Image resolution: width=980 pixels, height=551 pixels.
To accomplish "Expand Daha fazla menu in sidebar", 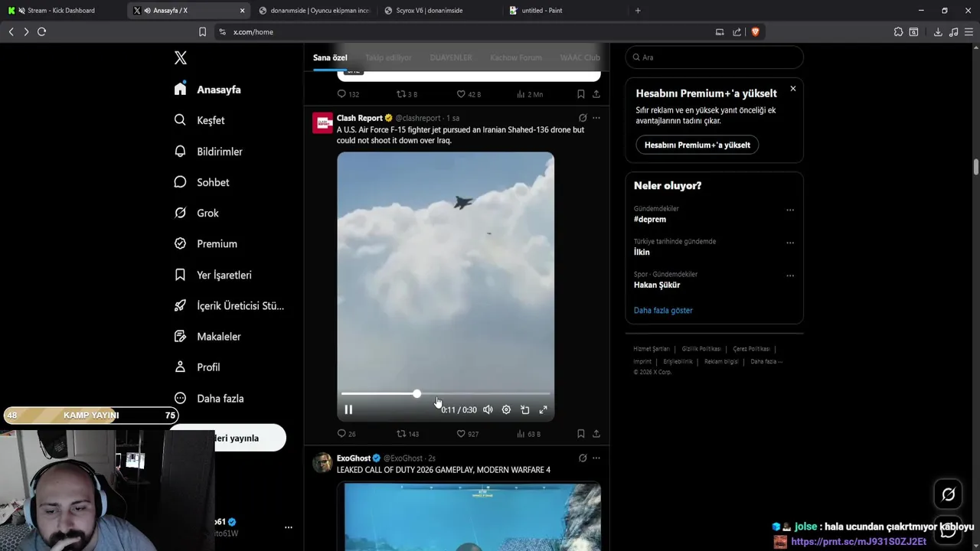I will 209,398.
